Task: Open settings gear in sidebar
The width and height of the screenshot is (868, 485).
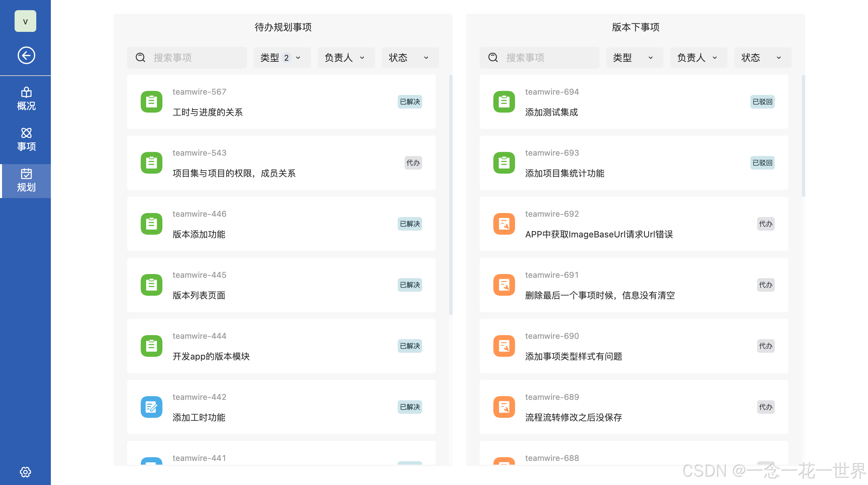Action: coord(25,472)
